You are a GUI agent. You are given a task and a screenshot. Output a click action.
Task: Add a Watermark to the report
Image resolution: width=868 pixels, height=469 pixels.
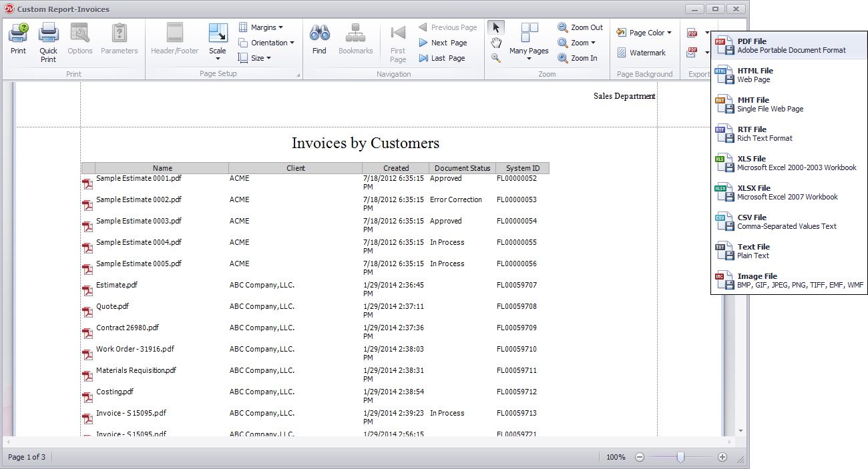coord(643,53)
